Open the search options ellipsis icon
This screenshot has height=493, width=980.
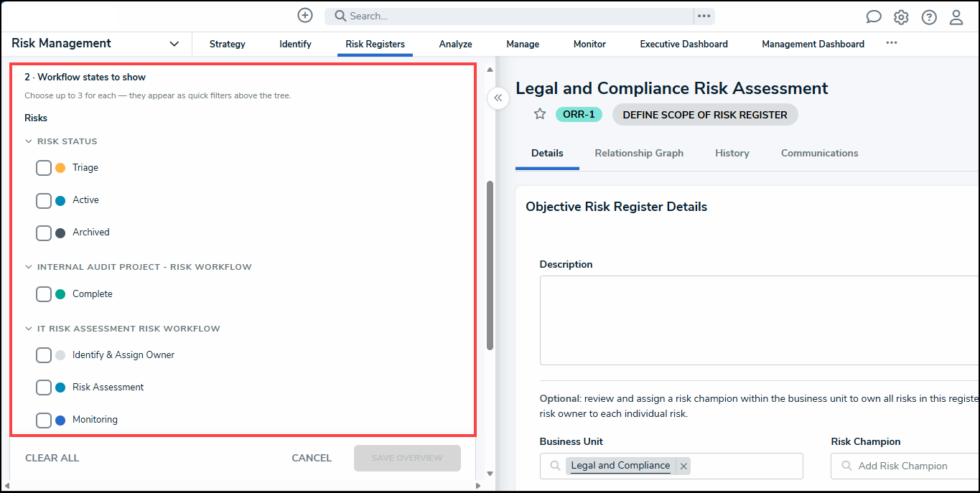704,16
